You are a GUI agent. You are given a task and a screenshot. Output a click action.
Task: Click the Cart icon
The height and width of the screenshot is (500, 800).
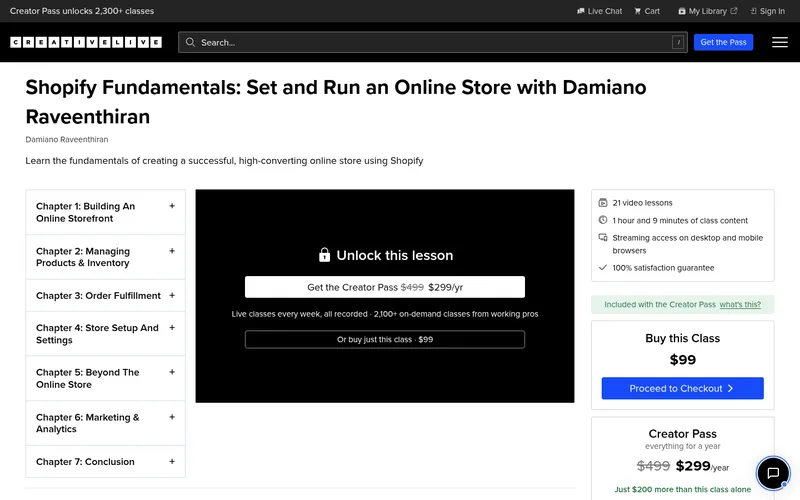coord(637,11)
